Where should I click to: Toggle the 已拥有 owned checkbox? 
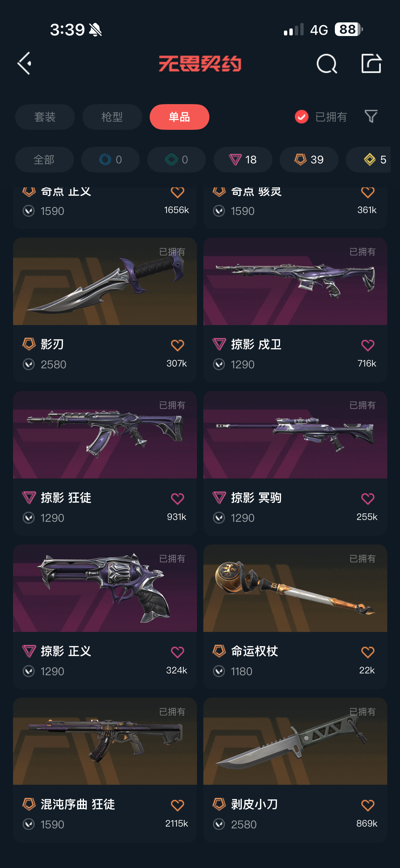(302, 117)
